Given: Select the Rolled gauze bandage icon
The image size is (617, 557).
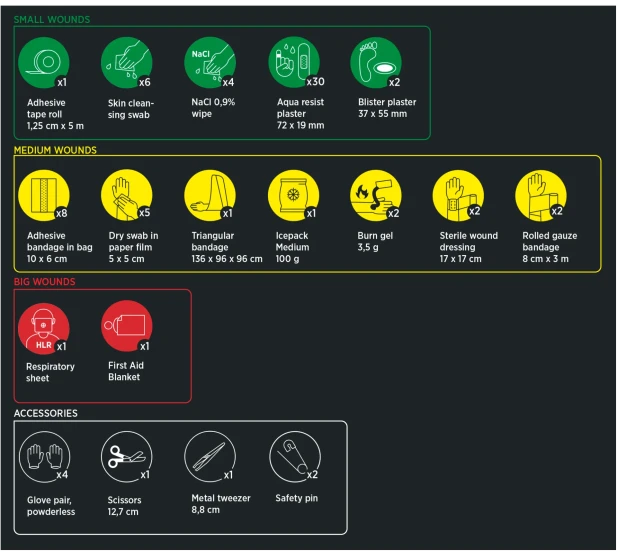Looking at the screenshot, I should [x=541, y=195].
